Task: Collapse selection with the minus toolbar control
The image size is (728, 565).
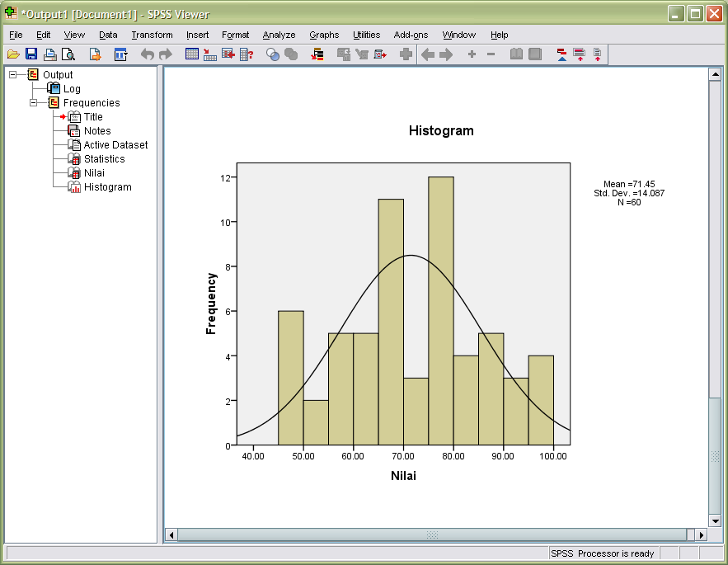Action: coord(490,54)
